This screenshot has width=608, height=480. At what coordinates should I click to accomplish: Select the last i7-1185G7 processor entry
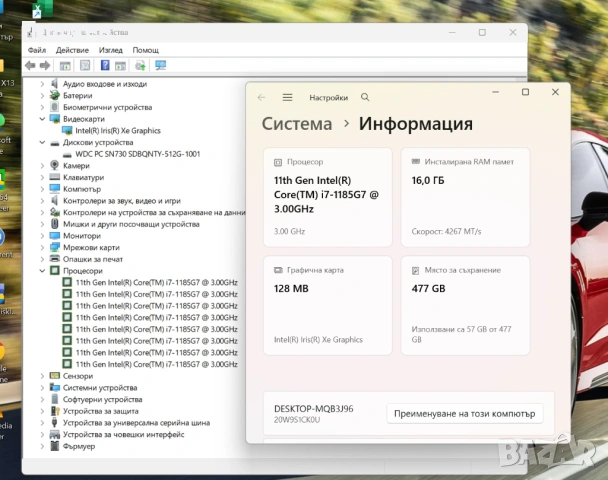pyautogui.click(x=156, y=364)
